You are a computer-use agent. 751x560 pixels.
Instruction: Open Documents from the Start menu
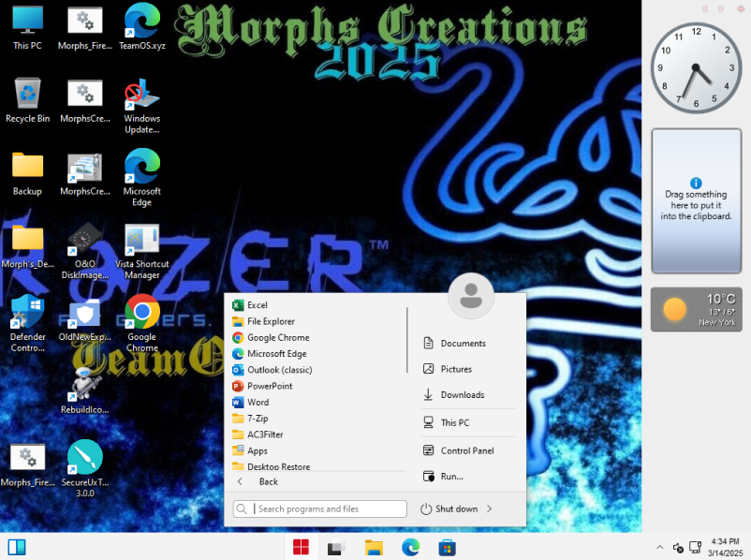point(469,343)
